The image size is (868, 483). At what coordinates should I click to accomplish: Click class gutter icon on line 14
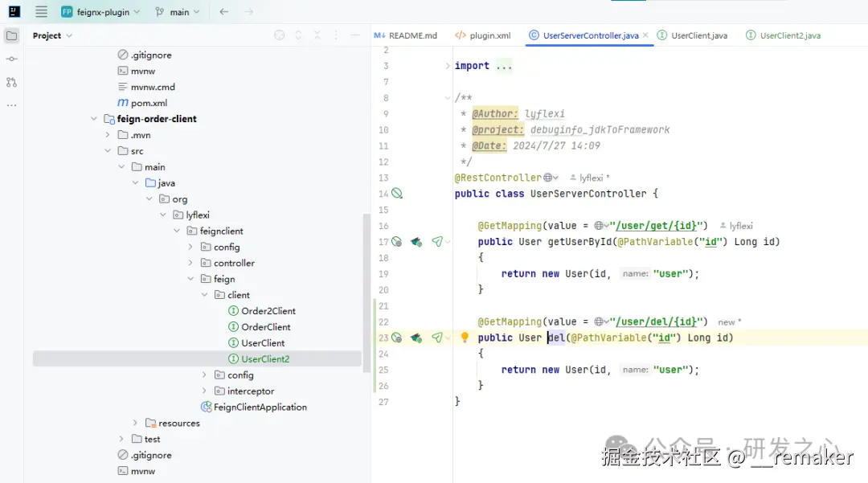[397, 194]
